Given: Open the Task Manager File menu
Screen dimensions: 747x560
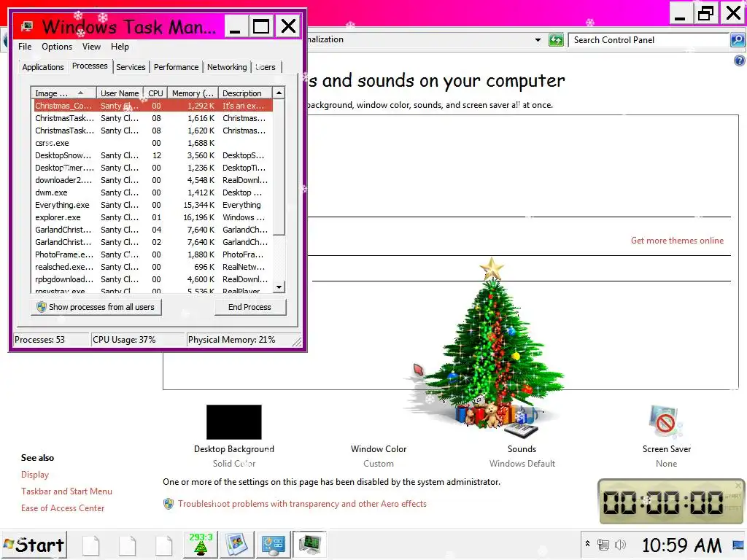Looking at the screenshot, I should click(25, 47).
